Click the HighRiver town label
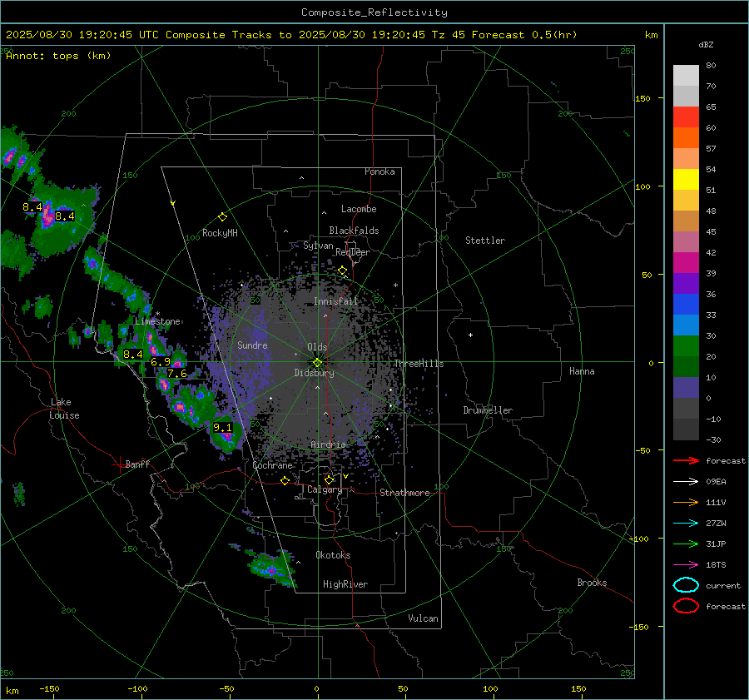This screenshot has width=749, height=700. [345, 584]
